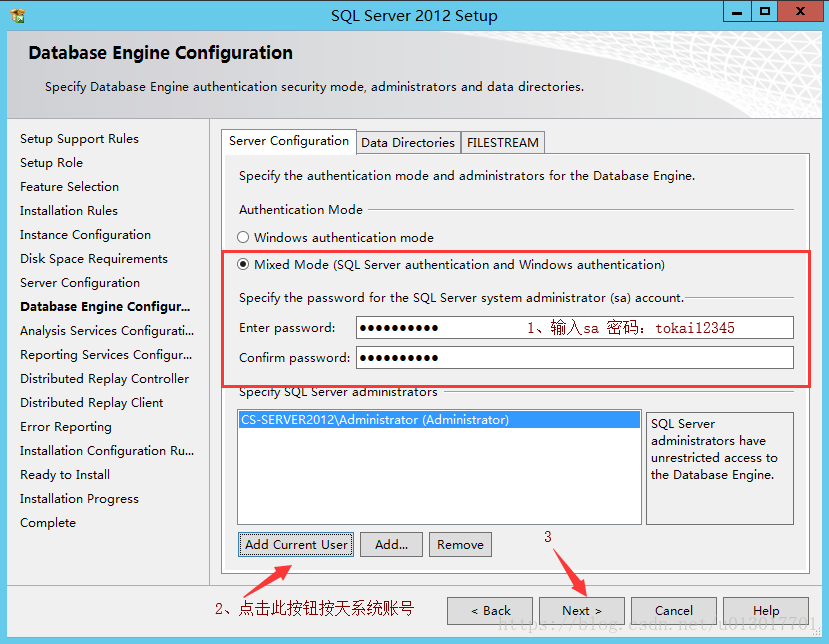The height and width of the screenshot is (644, 829).
Task: Click Distributed Replay Controller step
Action: point(104,379)
